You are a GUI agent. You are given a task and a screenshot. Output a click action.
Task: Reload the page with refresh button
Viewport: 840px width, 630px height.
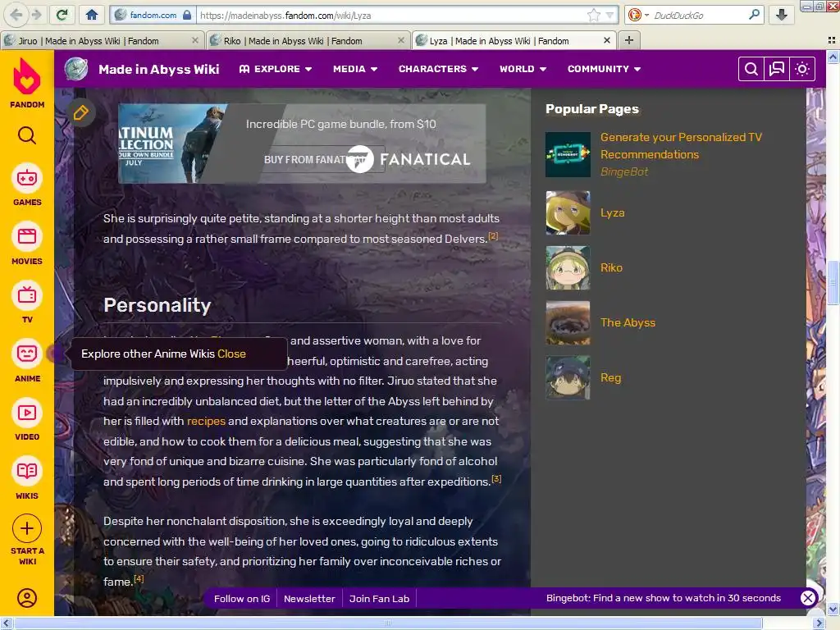(62, 15)
